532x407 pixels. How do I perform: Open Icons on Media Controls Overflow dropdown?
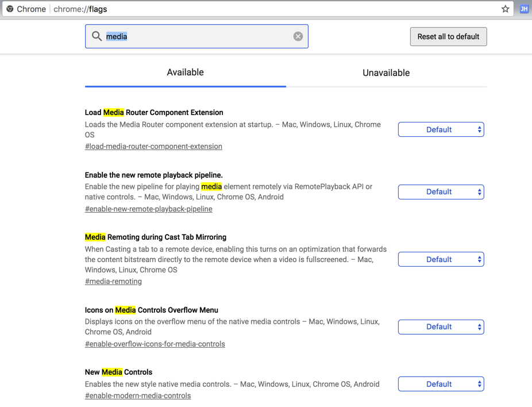tap(441, 327)
